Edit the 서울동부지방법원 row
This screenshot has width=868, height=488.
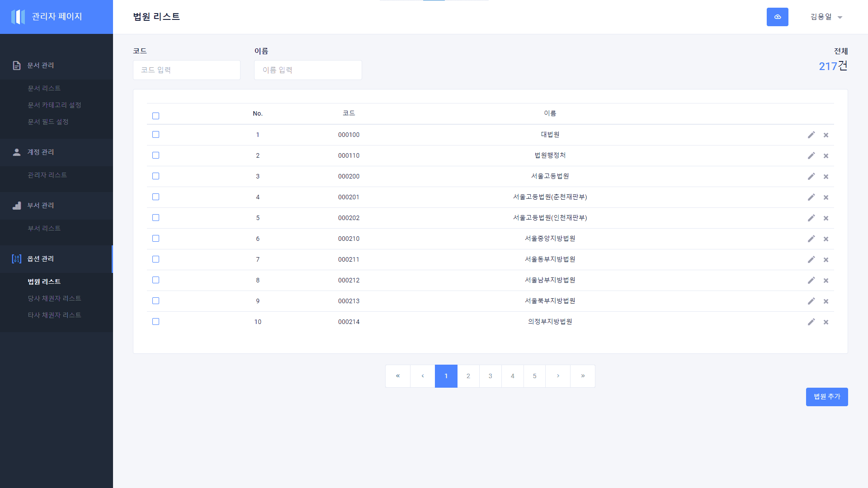coord(811,259)
